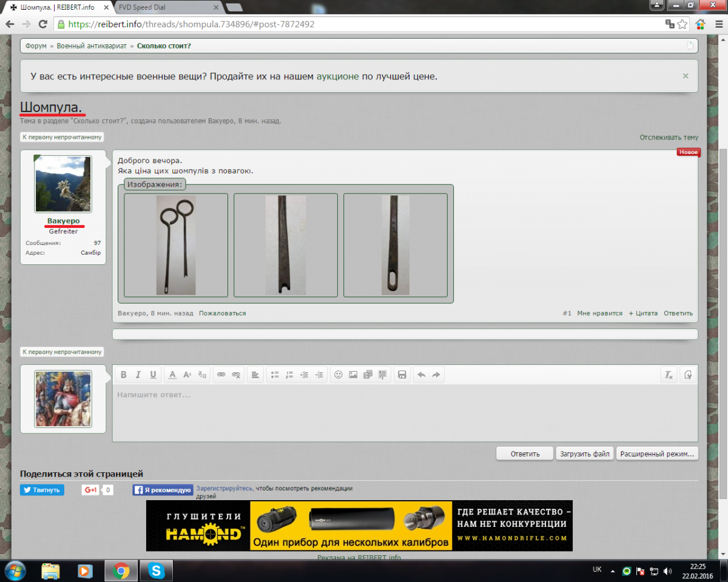
Task: Open the font size dropdown
Action: click(x=187, y=375)
